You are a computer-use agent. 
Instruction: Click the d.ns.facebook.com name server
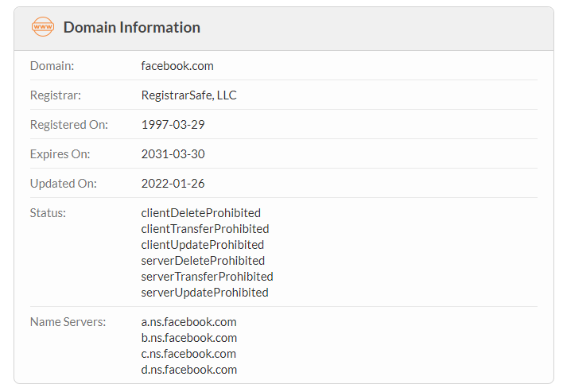(189, 370)
